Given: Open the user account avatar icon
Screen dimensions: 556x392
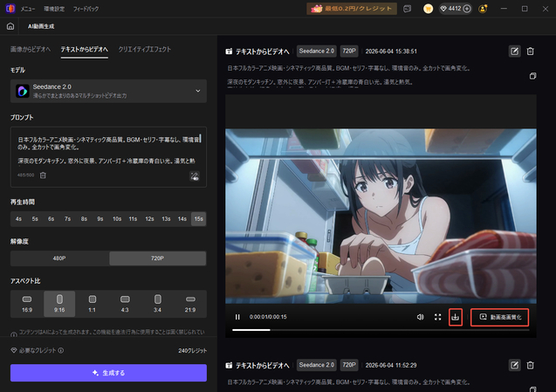Looking at the screenshot, I should [483, 9].
